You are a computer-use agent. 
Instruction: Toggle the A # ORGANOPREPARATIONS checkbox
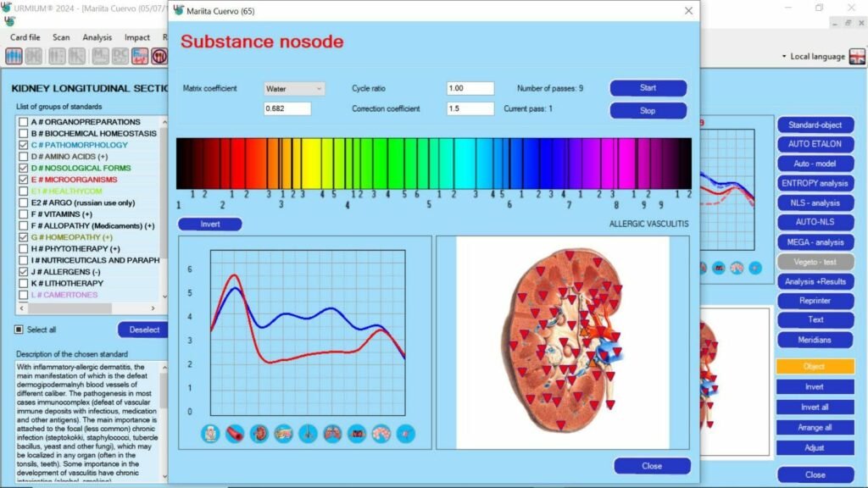click(23, 122)
